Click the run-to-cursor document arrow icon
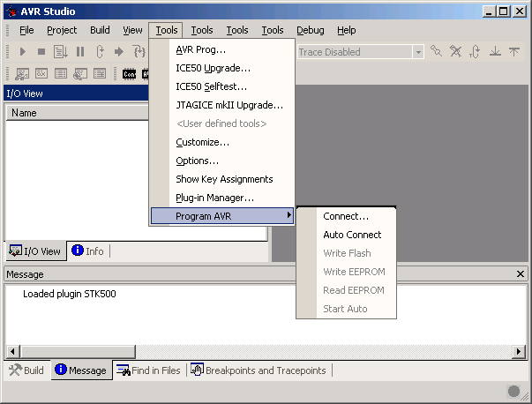 [61, 52]
